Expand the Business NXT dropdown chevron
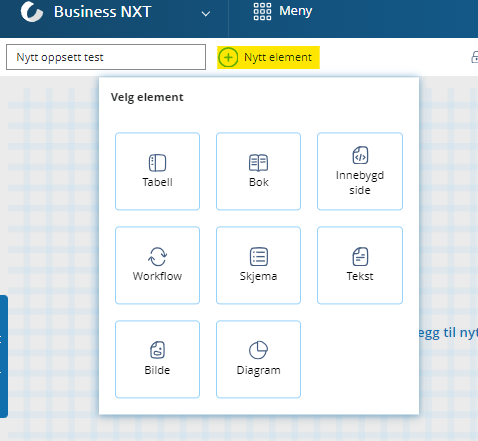 click(206, 14)
